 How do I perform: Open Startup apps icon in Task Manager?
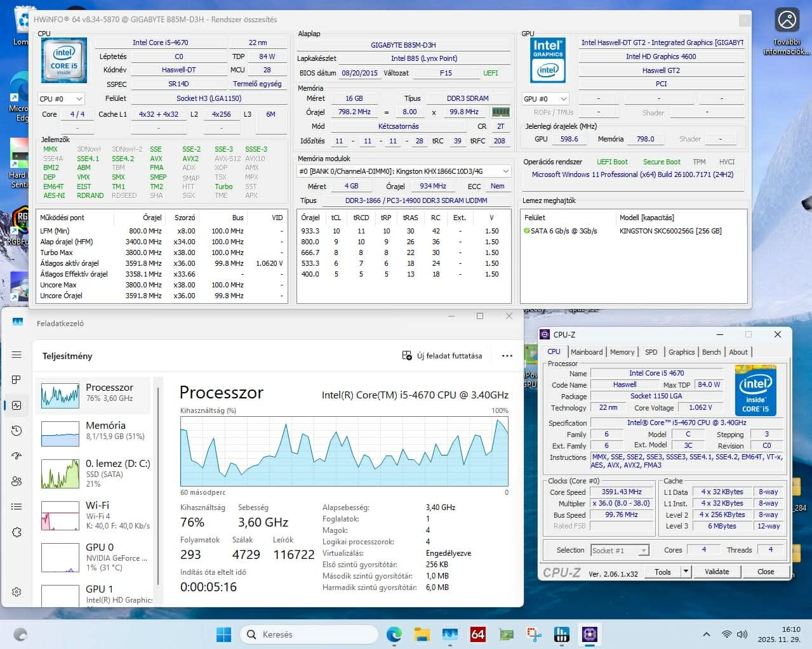pos(17,456)
